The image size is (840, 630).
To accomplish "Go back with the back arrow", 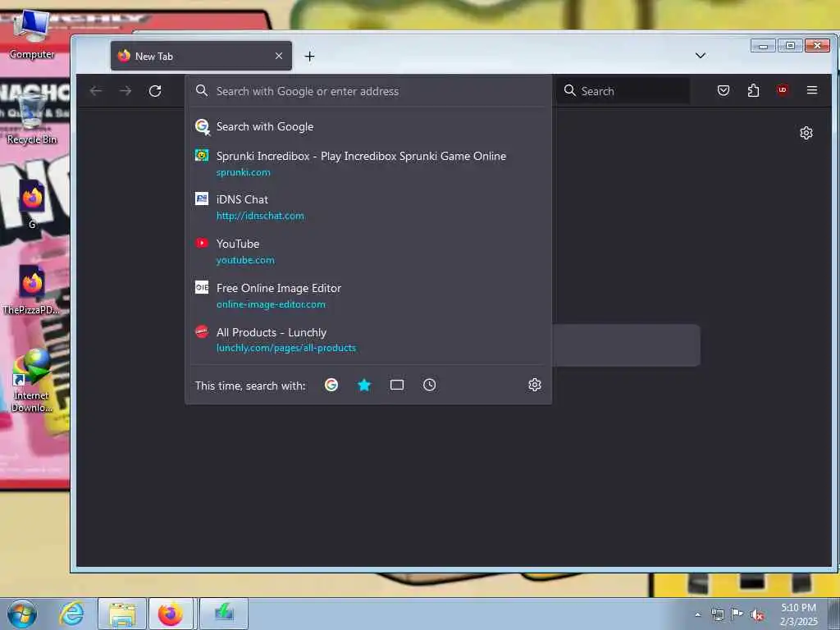I will point(96,91).
